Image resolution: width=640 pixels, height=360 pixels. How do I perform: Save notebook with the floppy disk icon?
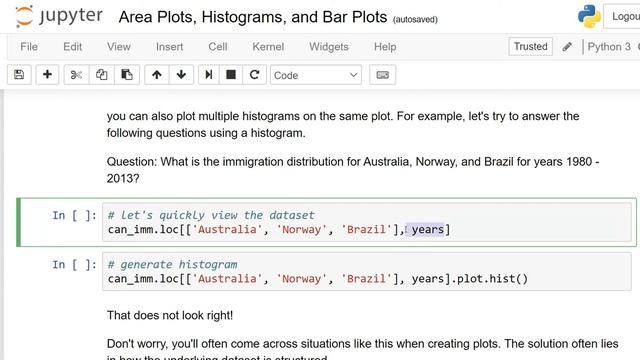tap(19, 75)
